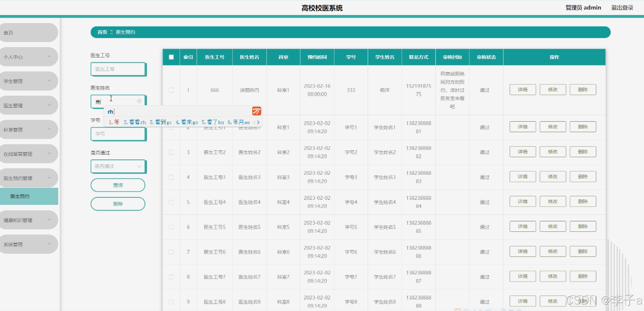
Task: Open the 是否通过 dropdown filter
Action: 118,166
